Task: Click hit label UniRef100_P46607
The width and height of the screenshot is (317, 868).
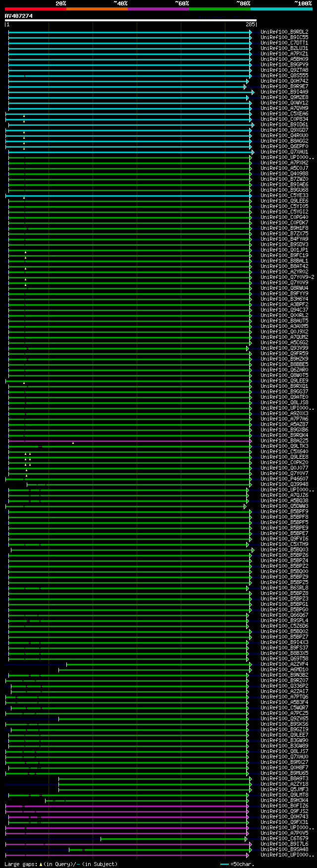Action: (284, 479)
